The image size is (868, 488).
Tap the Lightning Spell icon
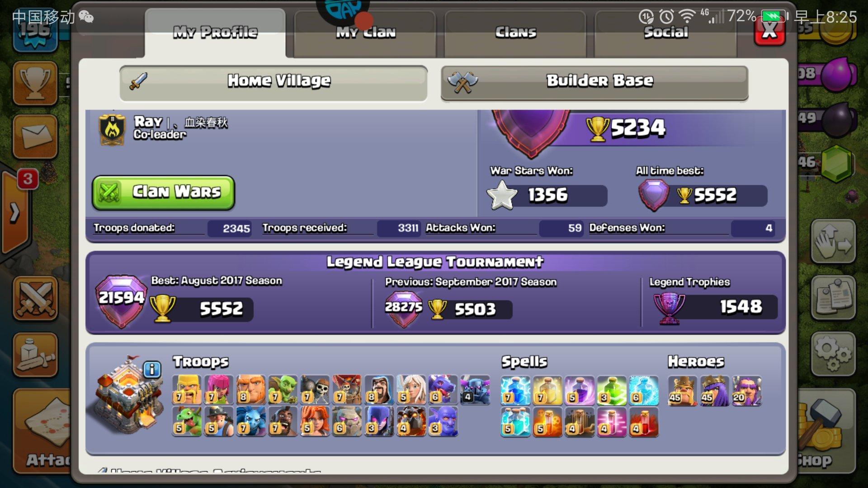click(515, 390)
